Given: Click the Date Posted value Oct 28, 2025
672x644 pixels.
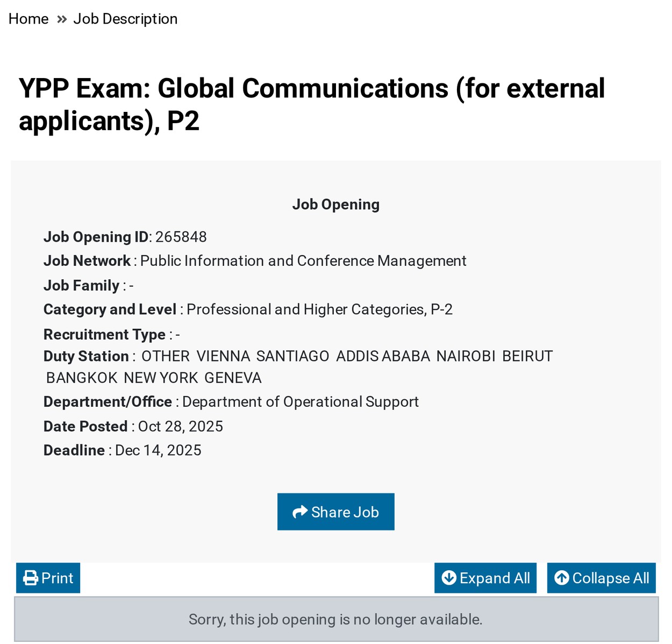Looking at the screenshot, I should 181,426.
